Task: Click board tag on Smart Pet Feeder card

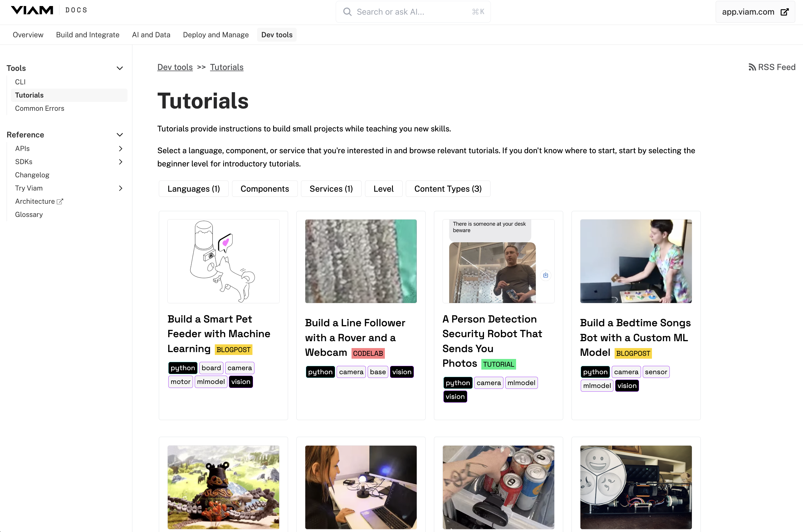Action: click(x=211, y=368)
